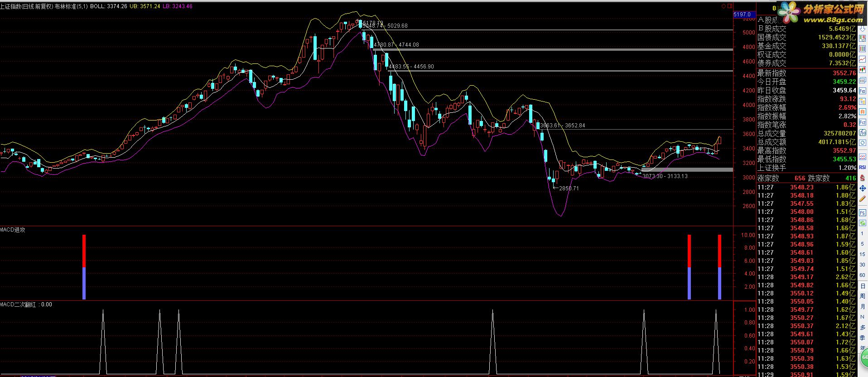Click 债券成交 value 7.3532亿
This screenshot has width=868, height=377.
[x=843, y=63]
